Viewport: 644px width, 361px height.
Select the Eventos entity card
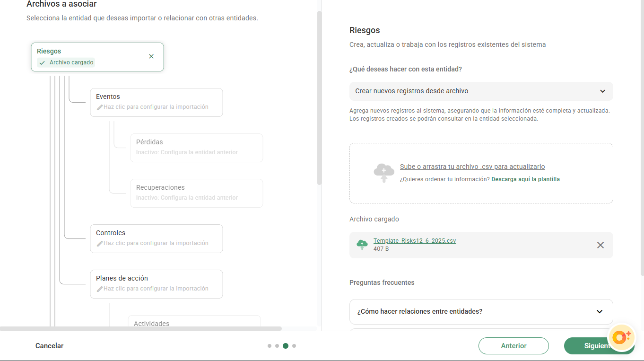157,102
